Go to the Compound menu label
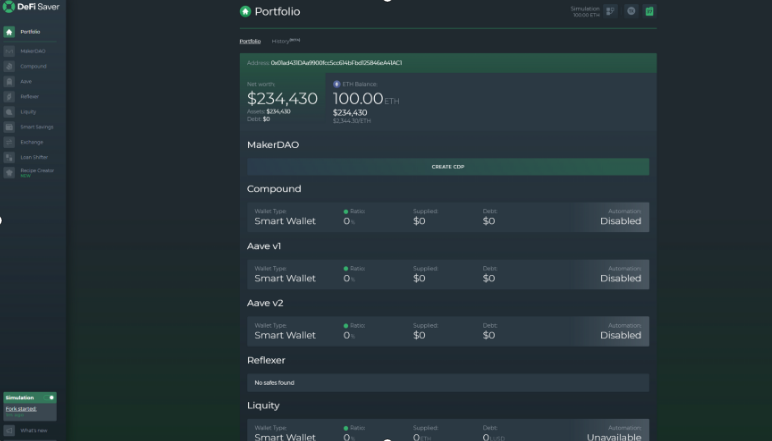The image size is (772, 441). point(33,66)
